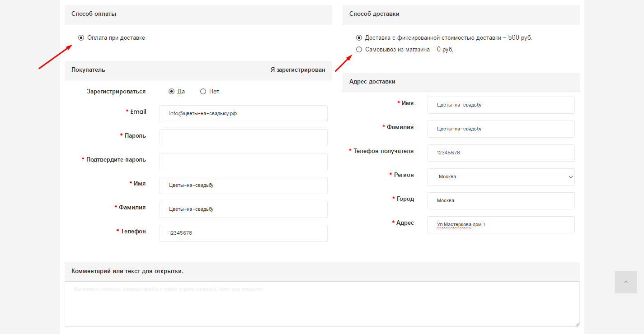Image resolution: width=644 pixels, height=334 pixels.
Task: Click the buyer 'Телефон' field
Action: (243, 233)
